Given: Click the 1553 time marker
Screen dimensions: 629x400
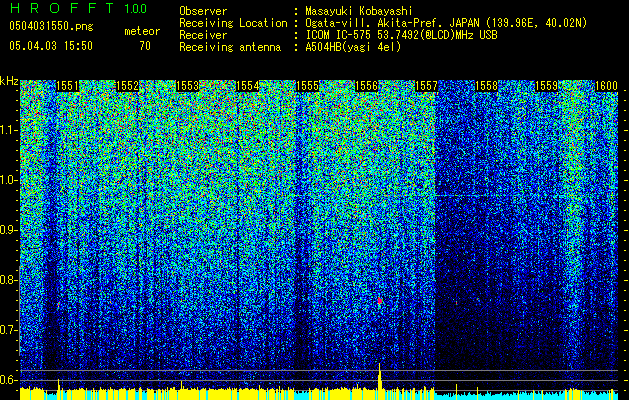Looking at the screenshot, I should click(187, 86).
